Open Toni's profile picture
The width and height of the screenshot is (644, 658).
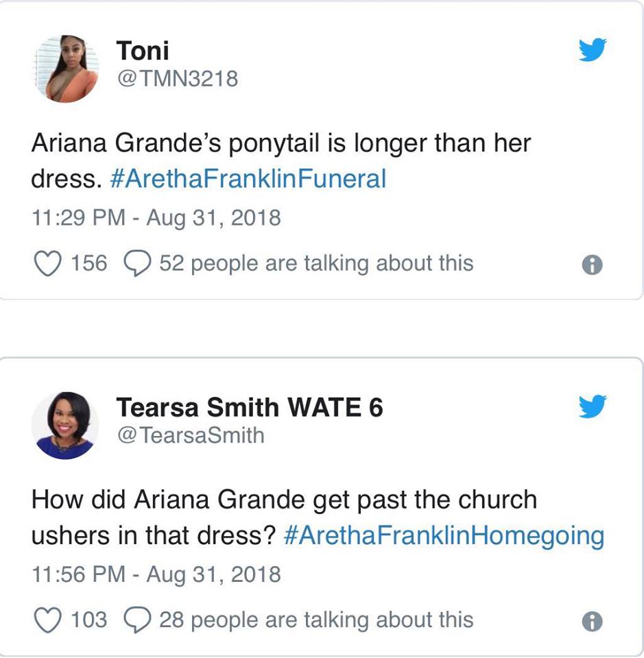[x=66, y=69]
